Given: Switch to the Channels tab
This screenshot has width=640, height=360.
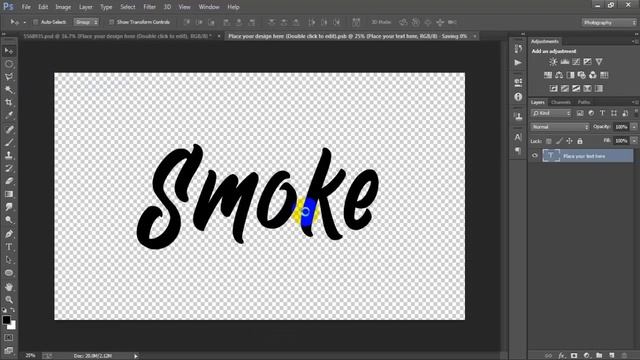Looking at the screenshot, I should (x=560, y=102).
